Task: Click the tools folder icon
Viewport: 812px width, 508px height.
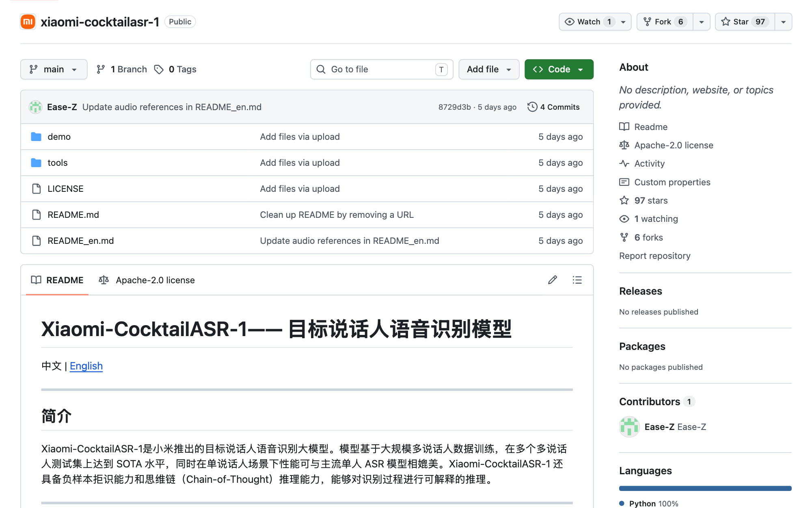Action: [x=36, y=163]
